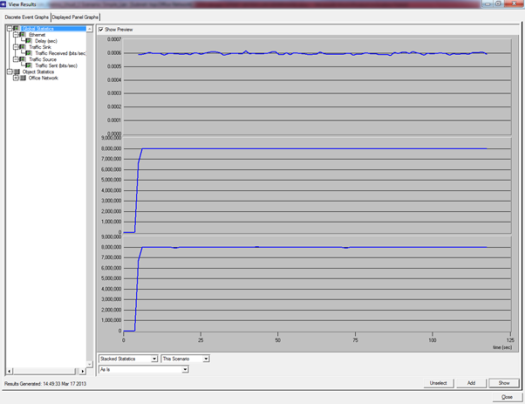Screen dimensions: 525x404
Task: Toggle the Show Preview checkbox
Action: [x=101, y=29]
